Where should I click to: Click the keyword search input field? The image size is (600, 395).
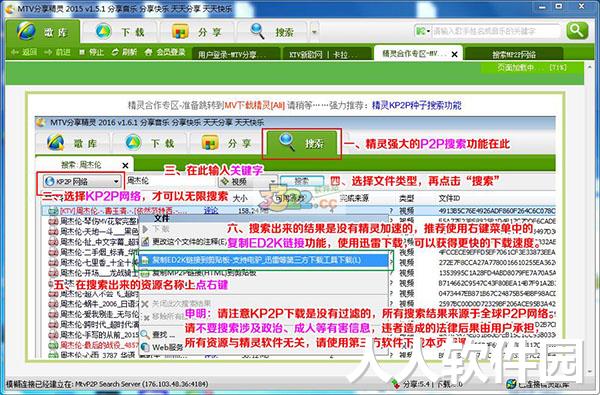coord(496,31)
